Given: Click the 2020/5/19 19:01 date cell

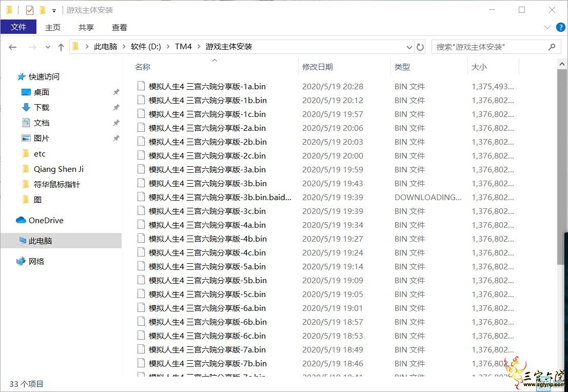Looking at the screenshot, I should (332, 308).
